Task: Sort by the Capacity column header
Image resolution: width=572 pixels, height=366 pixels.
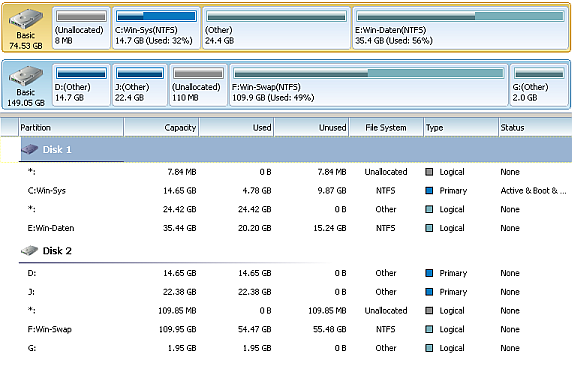Action: click(x=161, y=127)
